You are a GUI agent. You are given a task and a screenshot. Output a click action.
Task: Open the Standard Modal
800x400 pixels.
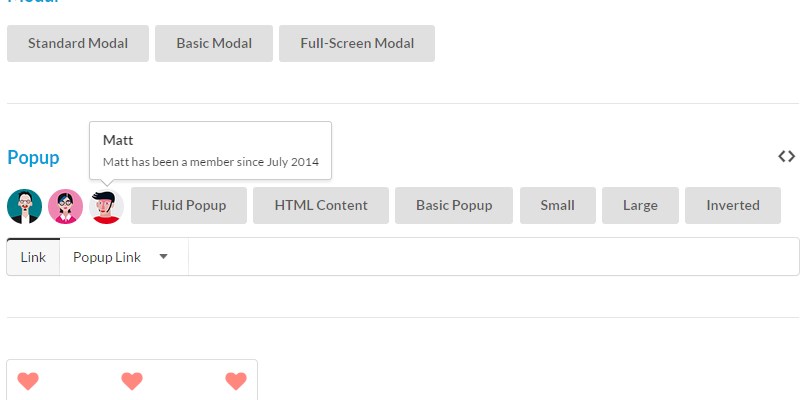pyautogui.click(x=78, y=44)
